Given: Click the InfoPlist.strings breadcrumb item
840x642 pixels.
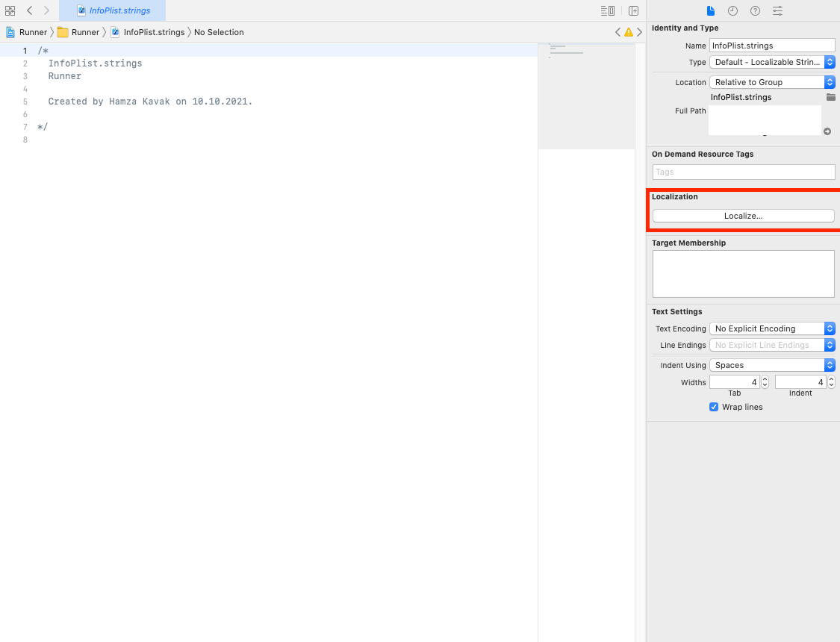Looking at the screenshot, I should click(147, 32).
